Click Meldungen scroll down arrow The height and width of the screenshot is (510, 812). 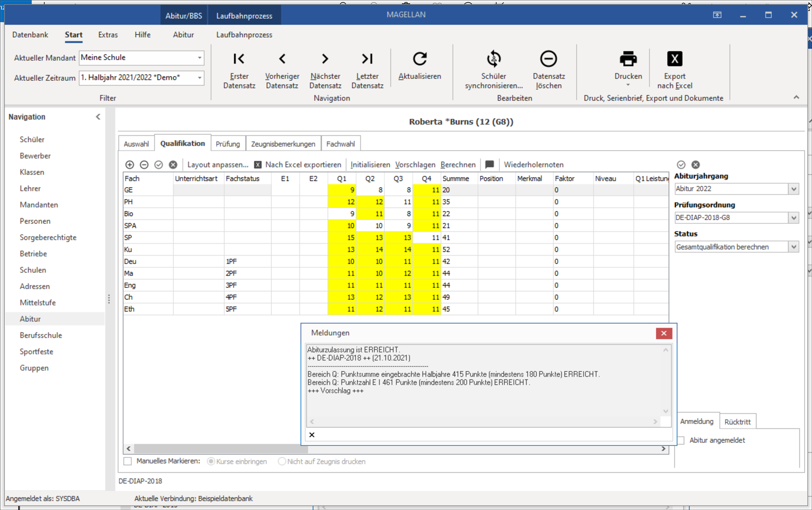point(665,411)
